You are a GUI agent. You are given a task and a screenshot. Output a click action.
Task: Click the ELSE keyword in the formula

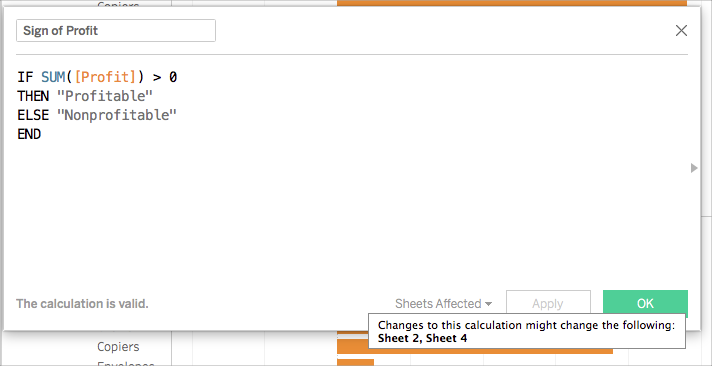pyautogui.click(x=33, y=115)
